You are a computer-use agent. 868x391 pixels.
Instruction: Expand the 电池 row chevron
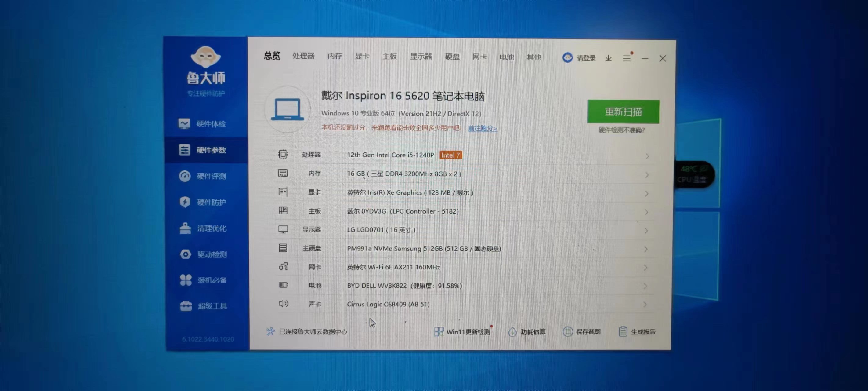[645, 286]
